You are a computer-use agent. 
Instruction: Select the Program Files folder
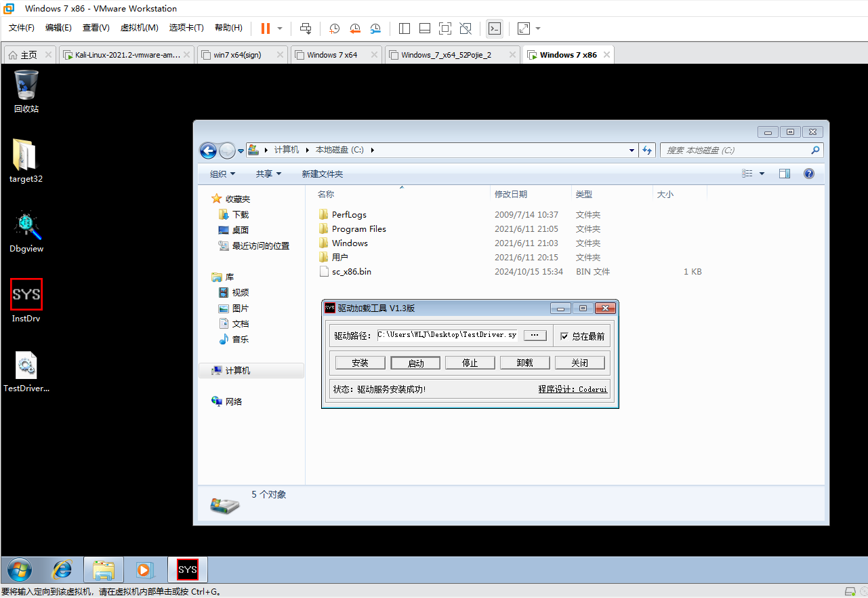(x=359, y=228)
